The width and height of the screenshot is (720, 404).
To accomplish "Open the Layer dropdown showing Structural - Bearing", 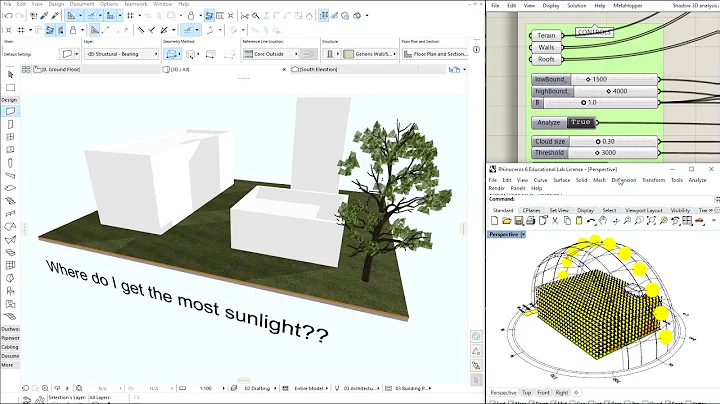I will tap(122, 54).
